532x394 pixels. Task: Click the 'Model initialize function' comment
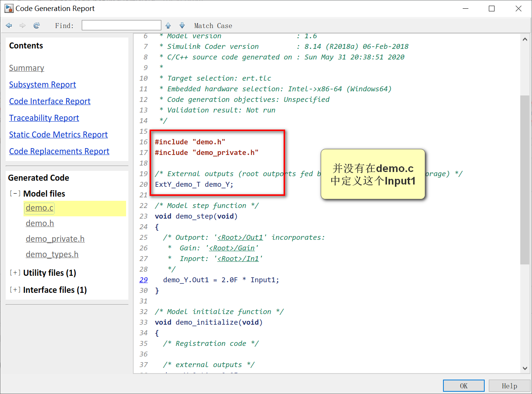[x=219, y=312]
